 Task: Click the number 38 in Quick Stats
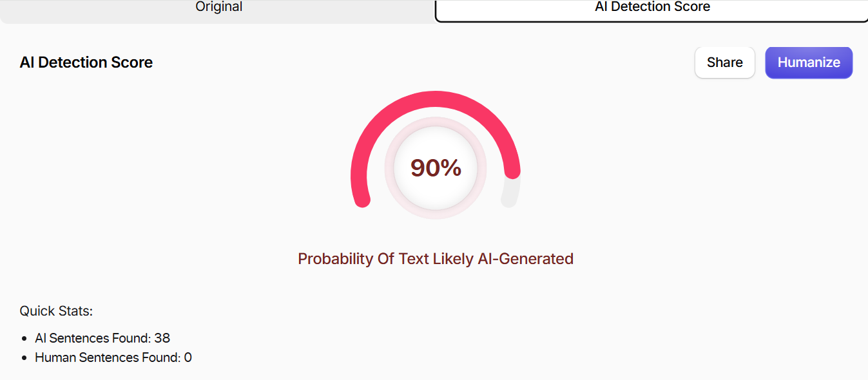coord(162,337)
